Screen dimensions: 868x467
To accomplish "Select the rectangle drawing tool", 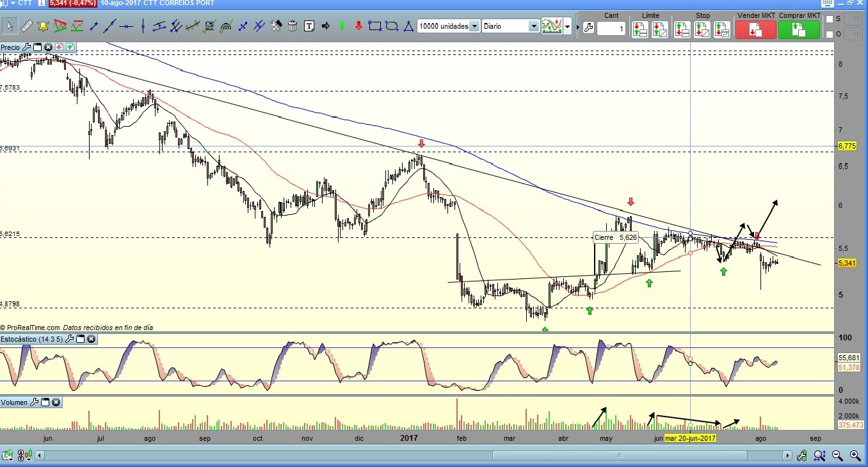I will (376, 26).
